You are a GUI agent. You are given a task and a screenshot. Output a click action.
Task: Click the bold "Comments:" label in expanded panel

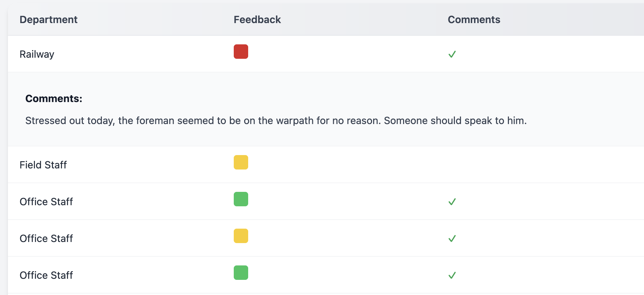(x=54, y=98)
